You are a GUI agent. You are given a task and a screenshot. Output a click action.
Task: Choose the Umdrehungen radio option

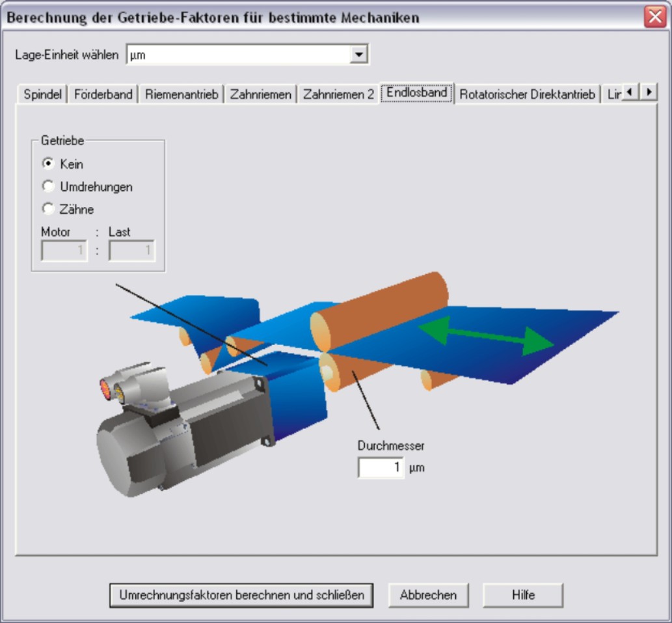[48, 187]
